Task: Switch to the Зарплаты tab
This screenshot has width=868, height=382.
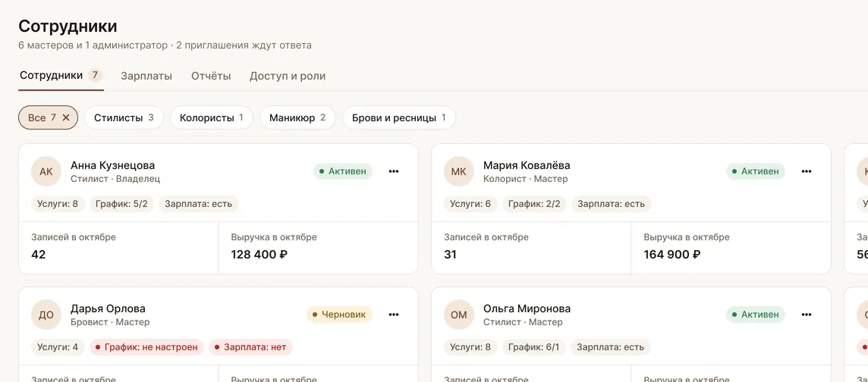Action: tap(146, 77)
